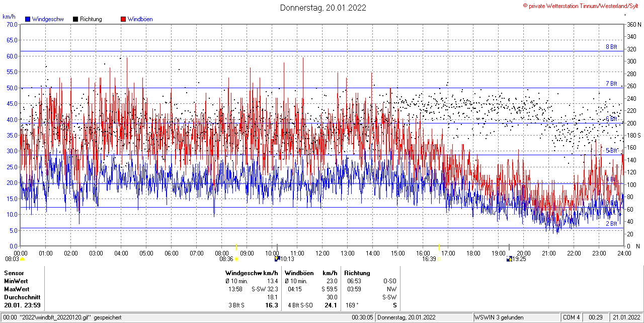
Task: Click the Richtung column header in table
Action: pos(357,273)
